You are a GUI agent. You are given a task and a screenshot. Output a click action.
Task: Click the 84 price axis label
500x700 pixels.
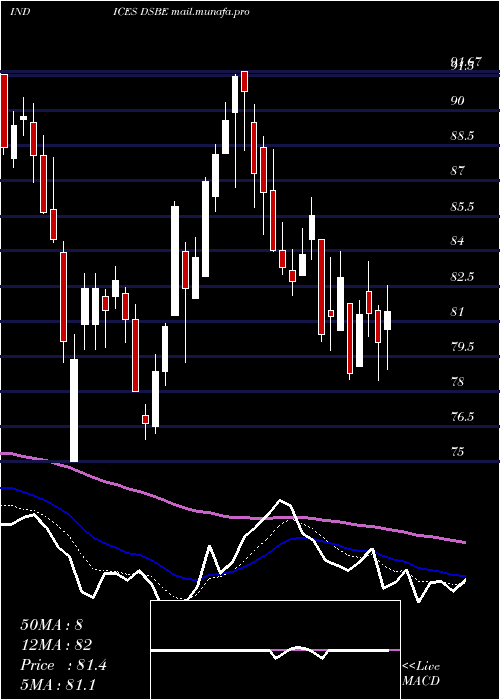[458, 241]
